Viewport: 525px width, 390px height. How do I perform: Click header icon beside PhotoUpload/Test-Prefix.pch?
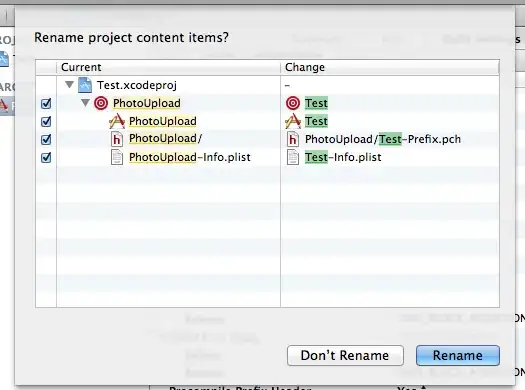pos(293,139)
